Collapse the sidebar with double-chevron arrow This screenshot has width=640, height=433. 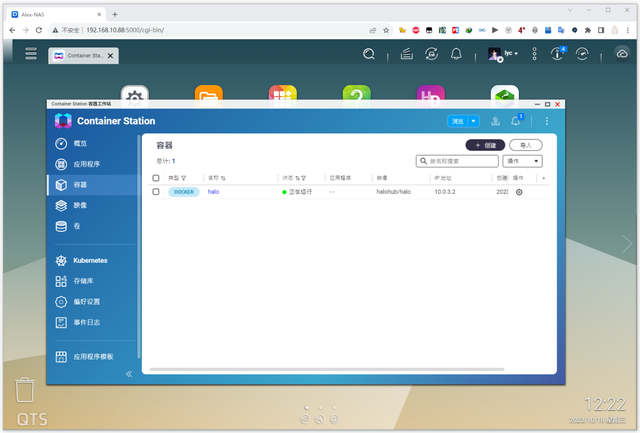pos(128,374)
